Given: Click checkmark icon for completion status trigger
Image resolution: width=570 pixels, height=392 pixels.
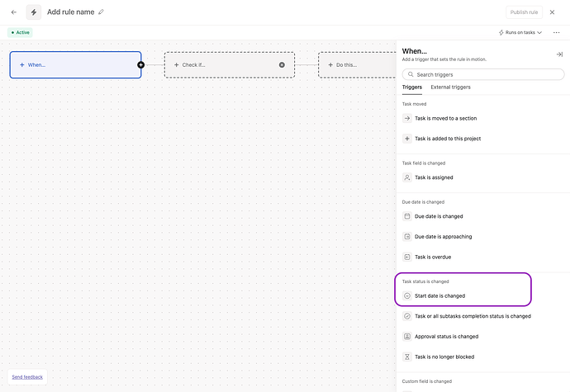Looking at the screenshot, I should click(x=407, y=316).
